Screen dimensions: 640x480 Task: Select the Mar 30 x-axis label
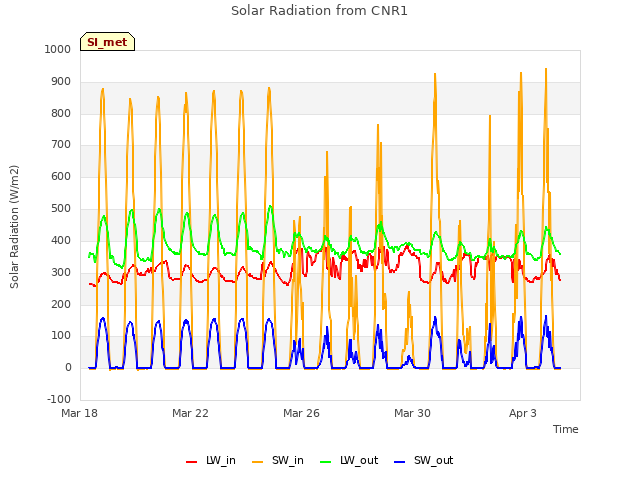(412, 413)
